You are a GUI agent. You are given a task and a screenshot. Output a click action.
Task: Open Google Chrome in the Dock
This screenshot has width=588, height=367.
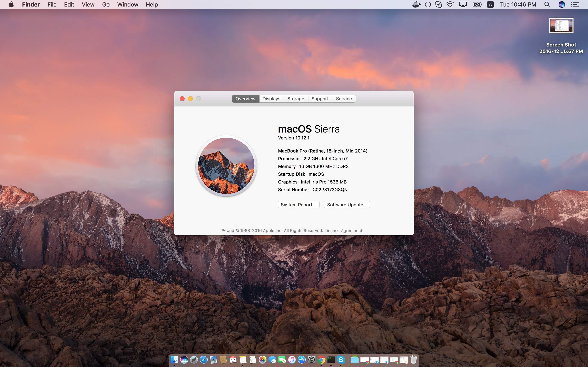tap(321, 359)
